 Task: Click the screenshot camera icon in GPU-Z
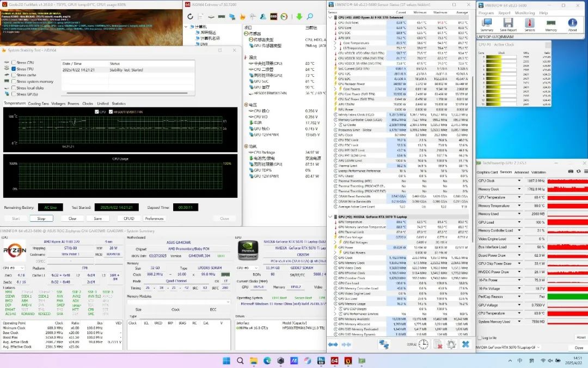point(571,172)
